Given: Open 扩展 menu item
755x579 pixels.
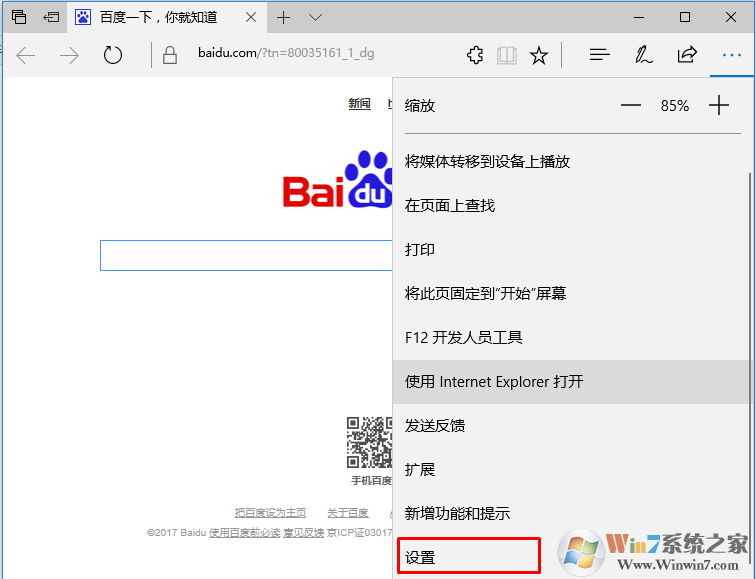Looking at the screenshot, I should click(x=571, y=470).
